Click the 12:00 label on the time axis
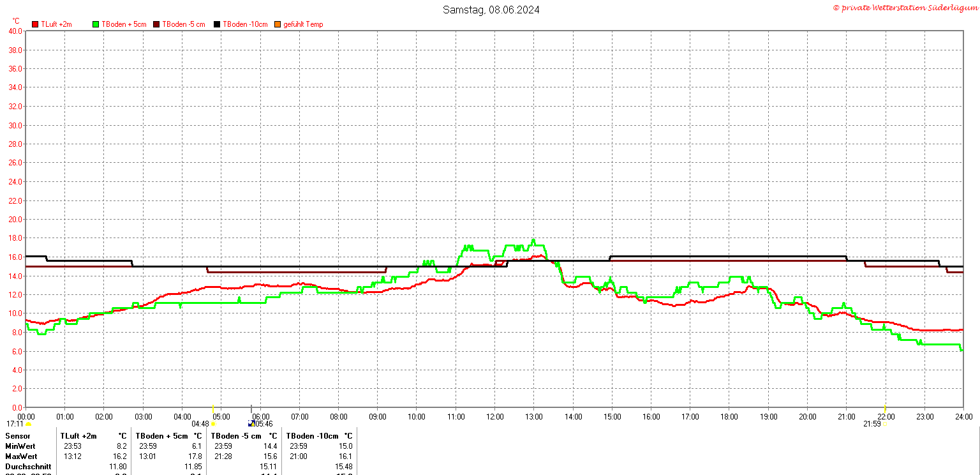The width and height of the screenshot is (980, 475). (x=494, y=417)
